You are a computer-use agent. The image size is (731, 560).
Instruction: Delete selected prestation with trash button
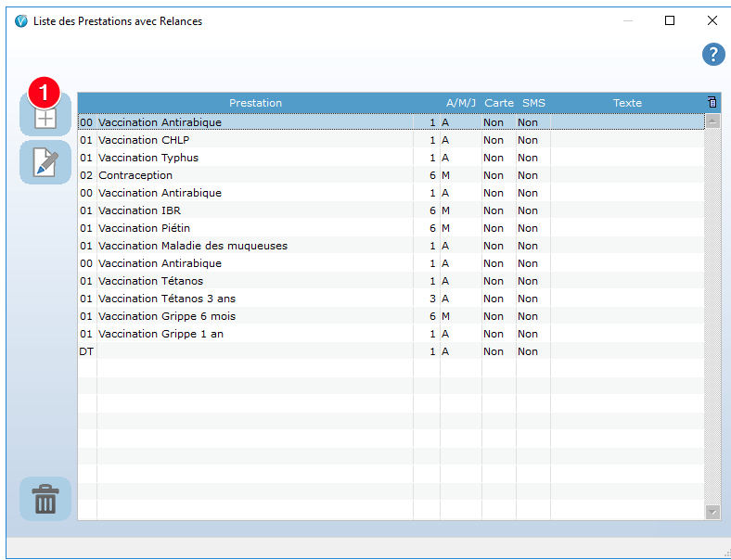click(45, 499)
